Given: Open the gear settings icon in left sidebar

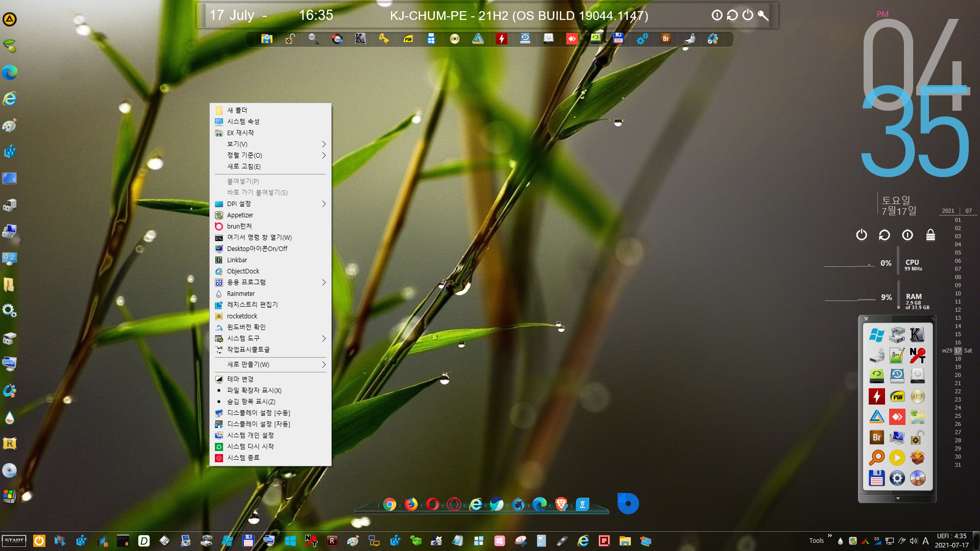Looking at the screenshot, I should 10,310.
